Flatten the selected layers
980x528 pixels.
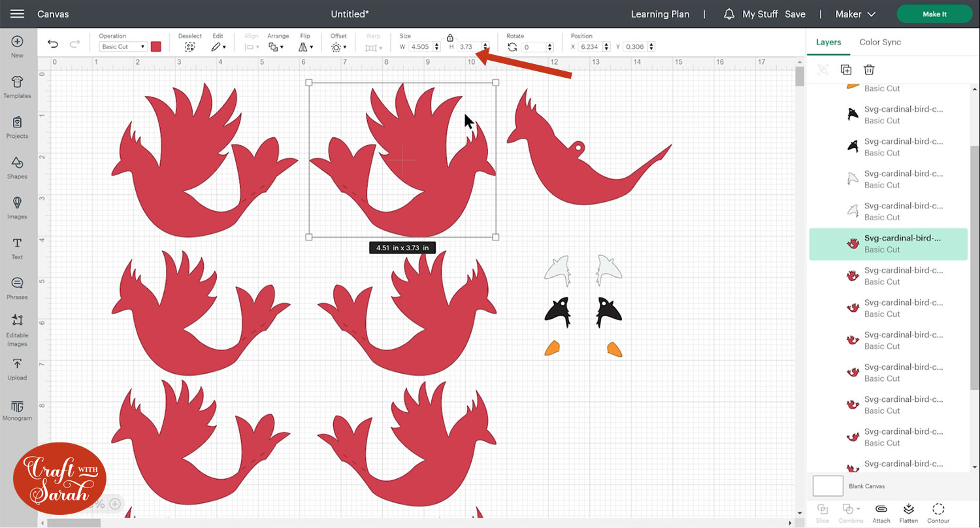[909, 513]
